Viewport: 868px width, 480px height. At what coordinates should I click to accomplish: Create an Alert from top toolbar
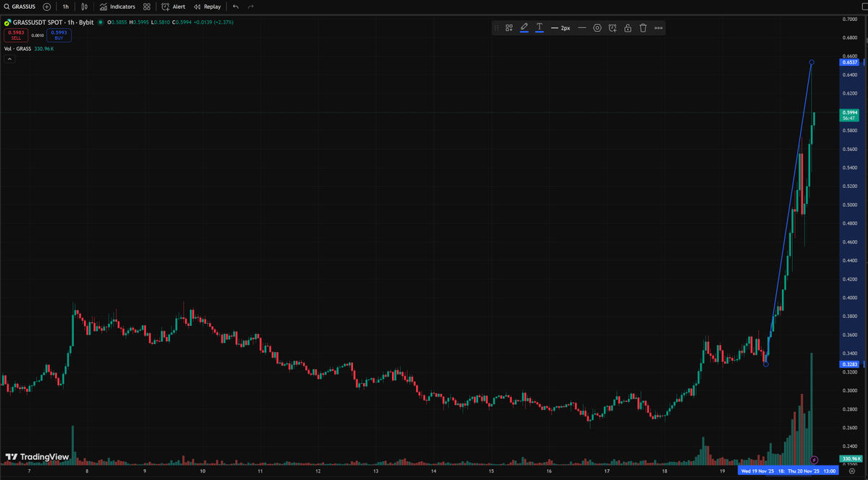(174, 7)
